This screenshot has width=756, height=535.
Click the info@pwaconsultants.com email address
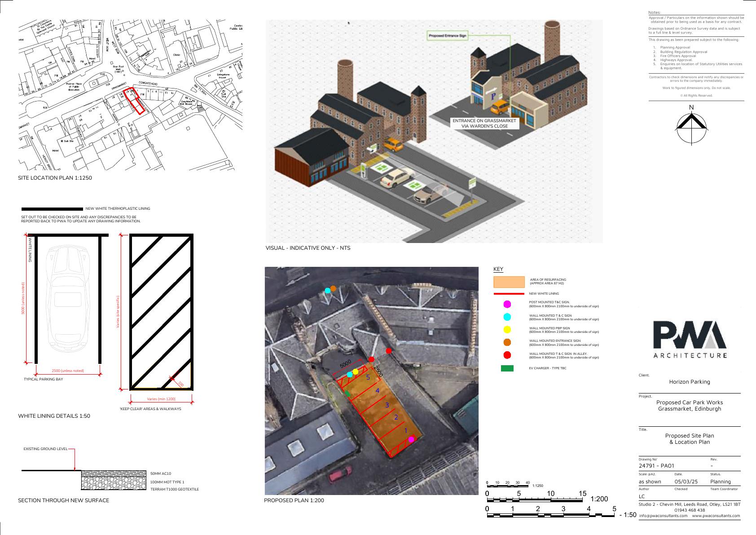click(663, 516)
